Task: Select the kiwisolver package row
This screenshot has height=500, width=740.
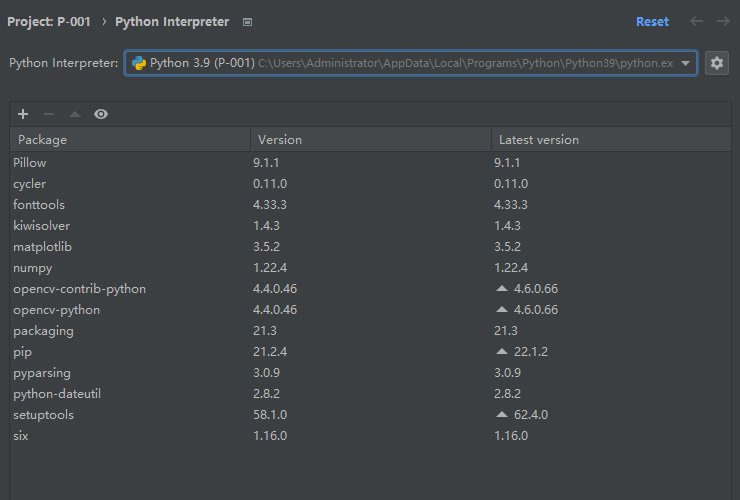Action: tap(370, 226)
